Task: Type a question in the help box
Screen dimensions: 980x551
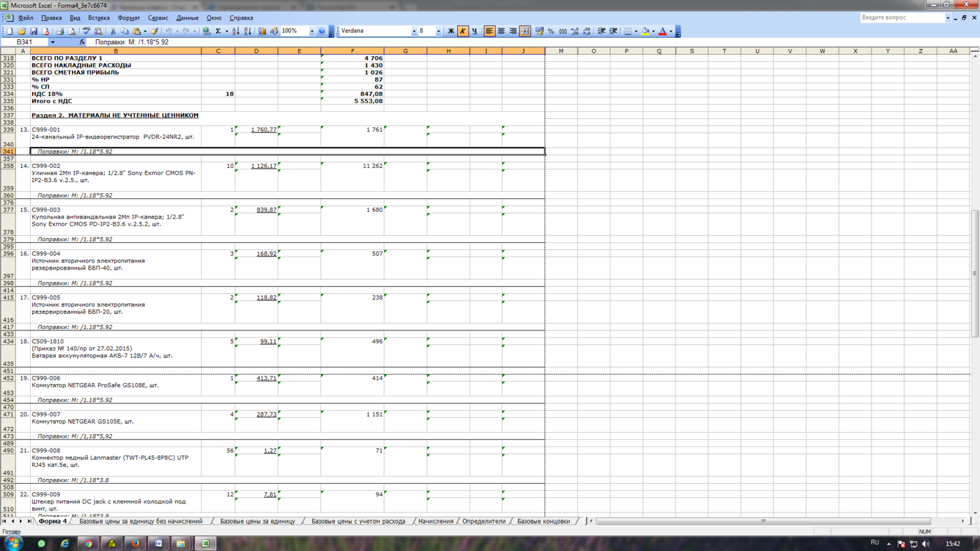Action: point(902,18)
